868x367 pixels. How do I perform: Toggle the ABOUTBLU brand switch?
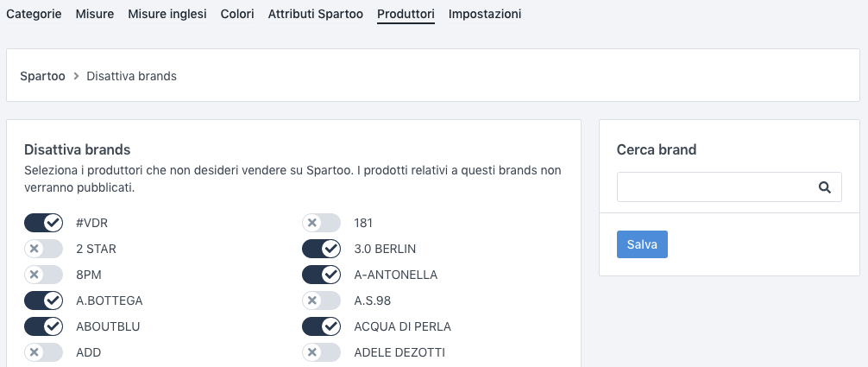44,326
